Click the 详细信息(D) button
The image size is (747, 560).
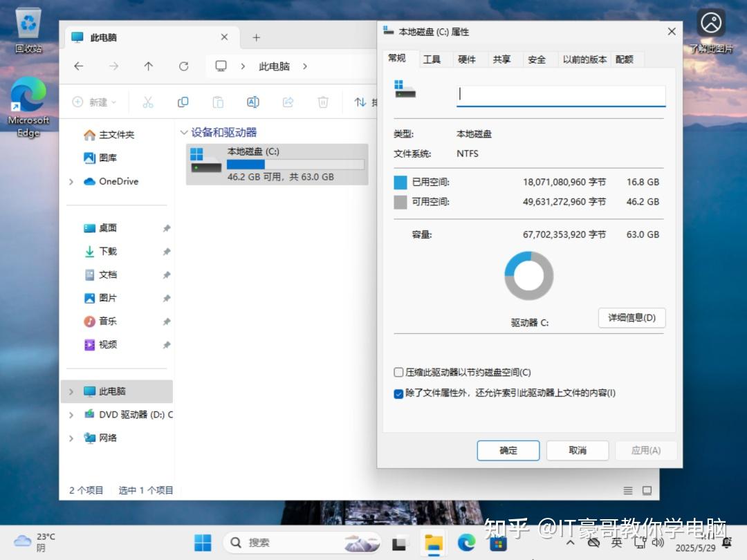(x=631, y=318)
